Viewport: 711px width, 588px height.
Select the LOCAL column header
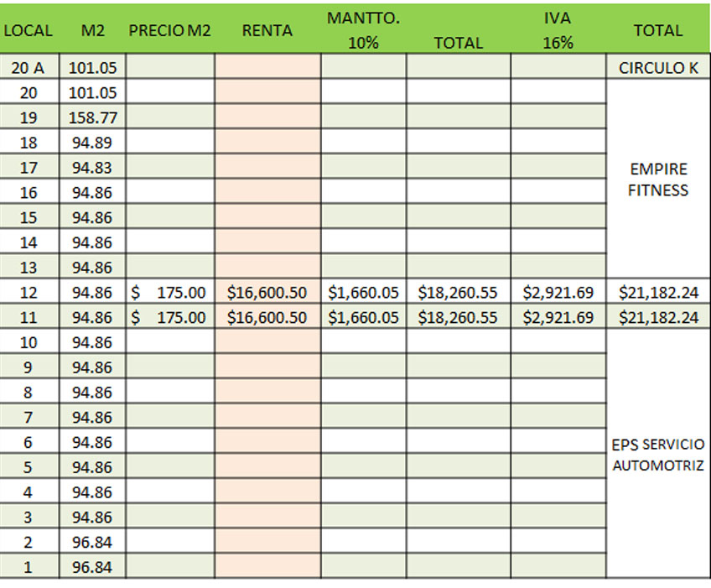(x=29, y=30)
